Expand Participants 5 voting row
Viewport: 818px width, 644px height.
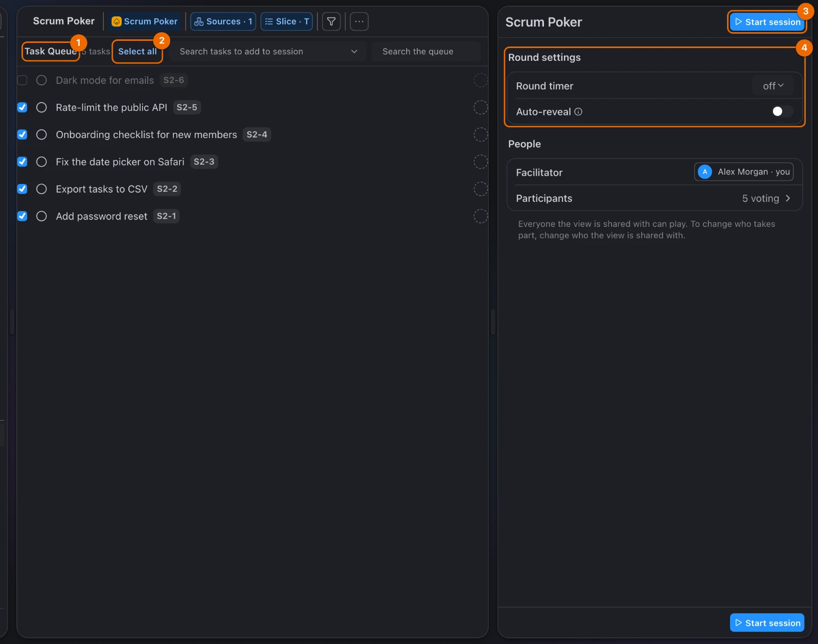tap(654, 198)
